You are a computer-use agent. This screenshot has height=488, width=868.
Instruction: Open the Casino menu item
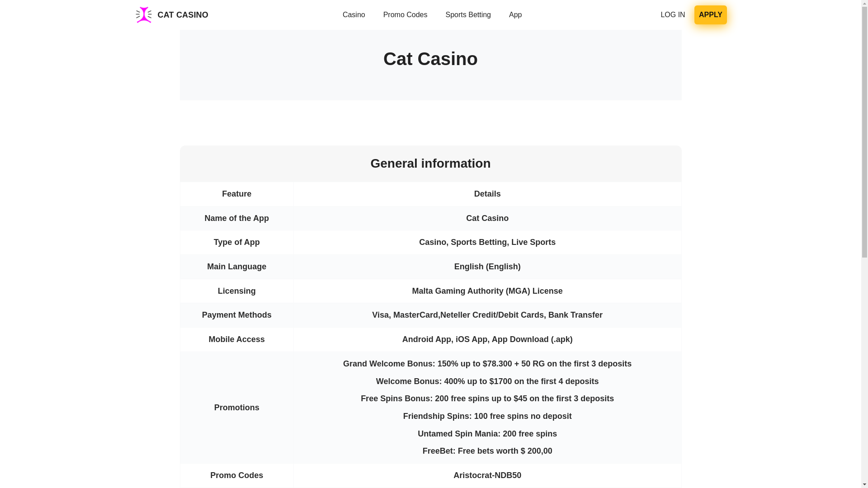point(354,15)
